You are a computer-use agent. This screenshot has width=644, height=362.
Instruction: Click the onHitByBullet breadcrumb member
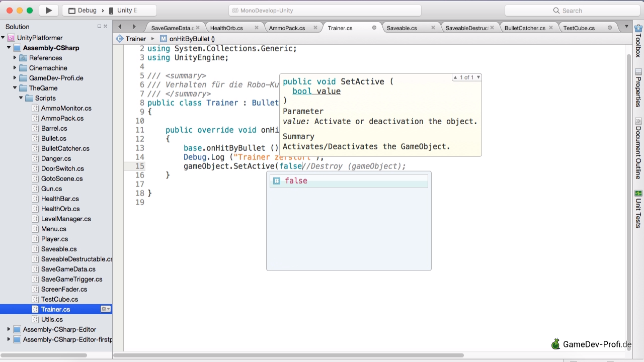[192, 39]
